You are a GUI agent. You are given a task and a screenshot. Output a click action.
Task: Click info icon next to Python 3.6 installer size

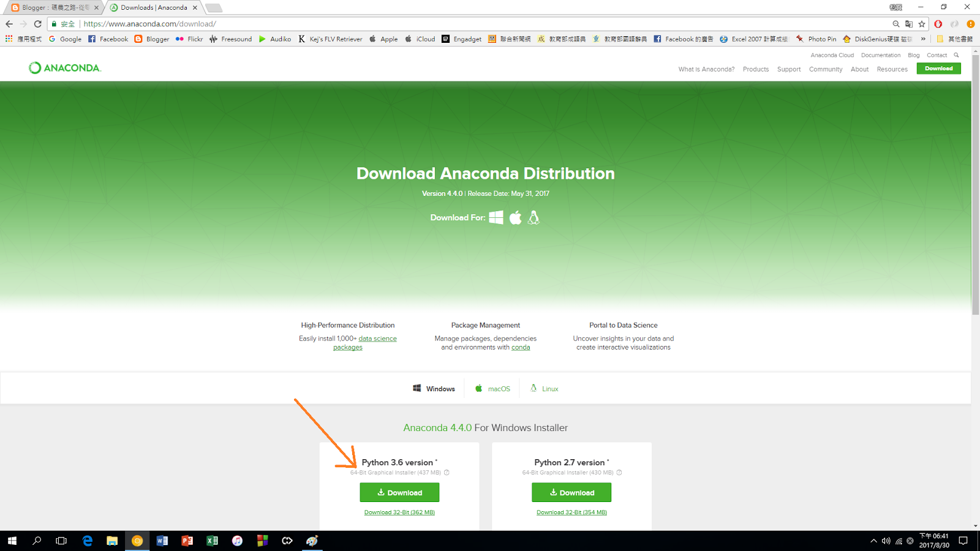pos(447,473)
